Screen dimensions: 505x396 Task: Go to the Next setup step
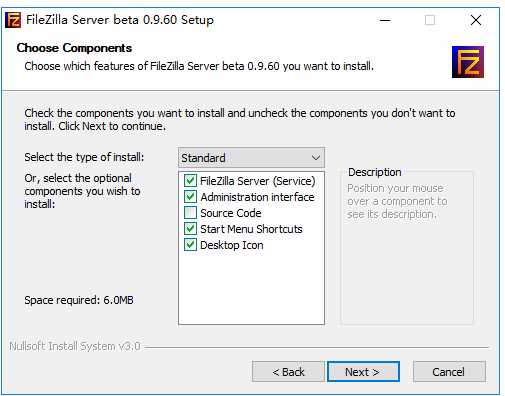click(x=363, y=372)
